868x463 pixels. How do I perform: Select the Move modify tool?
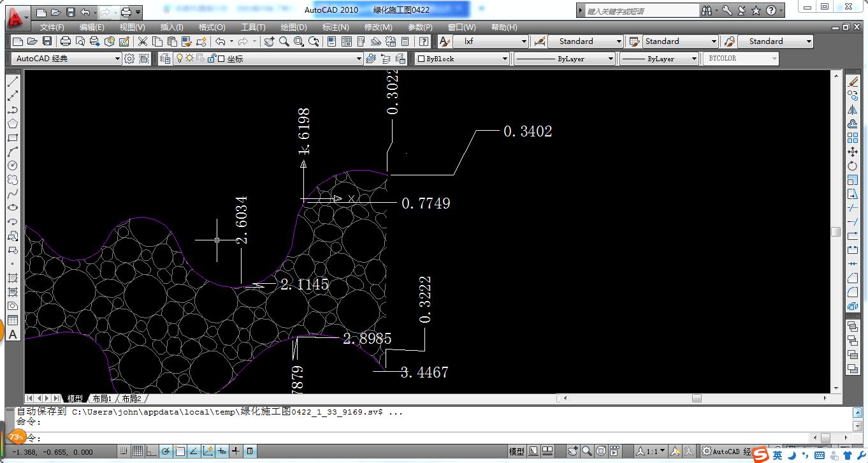point(853,152)
